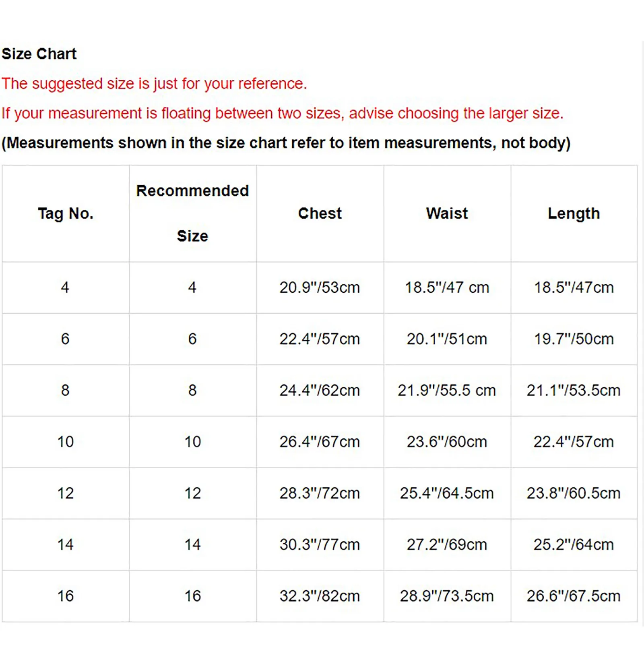Select the "Recommended Size" column header
Image resolution: width=644 pixels, height=645 pixels.
pyautogui.click(x=192, y=213)
